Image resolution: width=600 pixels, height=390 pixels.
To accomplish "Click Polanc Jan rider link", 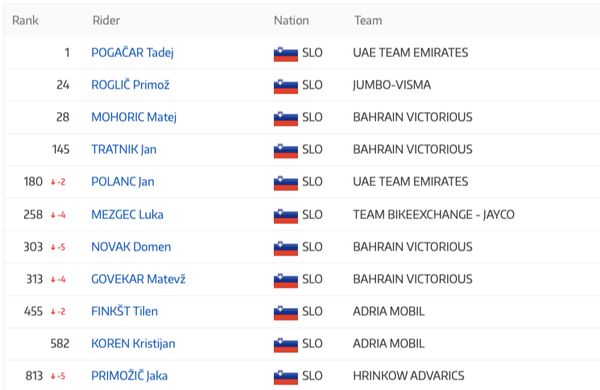I will [x=123, y=181].
